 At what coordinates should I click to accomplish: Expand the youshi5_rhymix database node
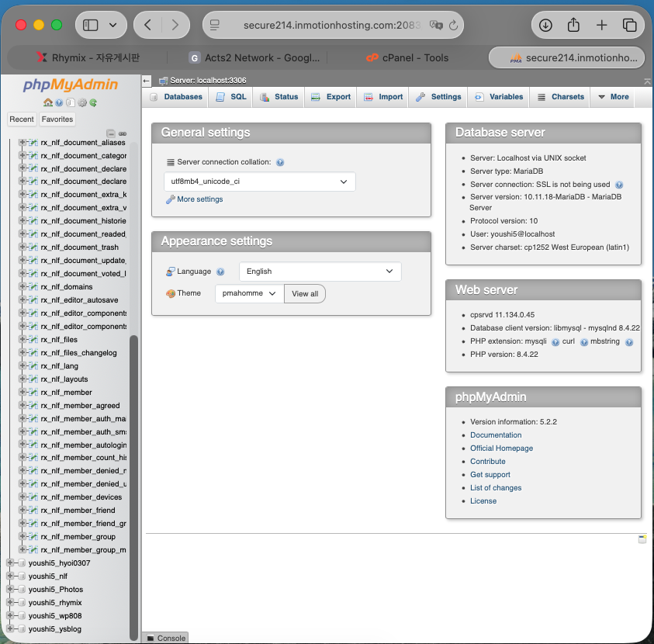click(10, 602)
